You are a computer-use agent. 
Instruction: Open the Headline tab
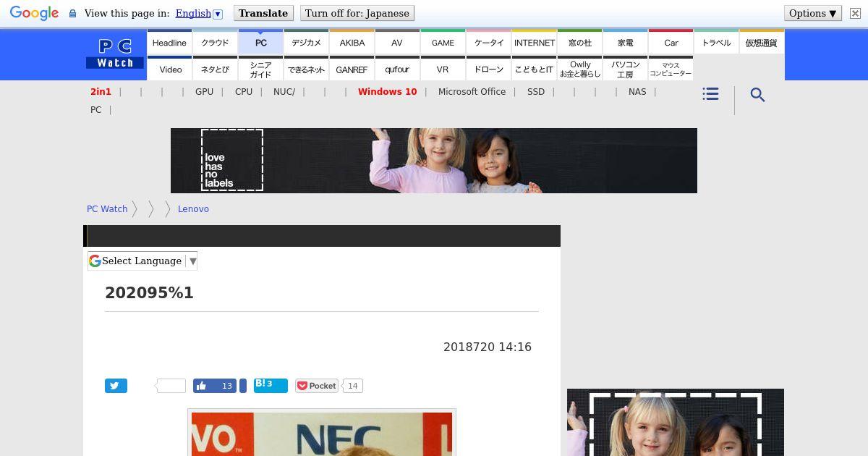point(169,42)
